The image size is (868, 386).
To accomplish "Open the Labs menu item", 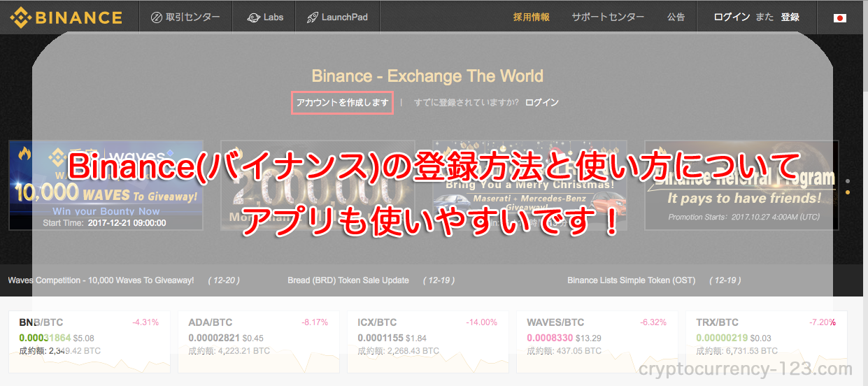I will coord(265,17).
